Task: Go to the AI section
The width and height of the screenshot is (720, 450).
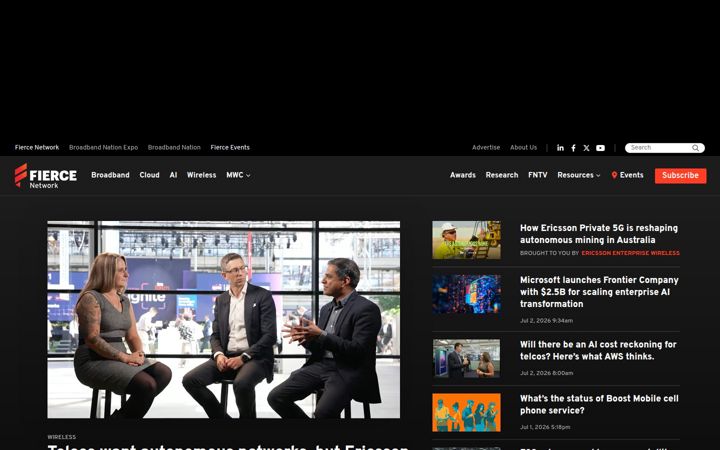Action: click(x=173, y=175)
